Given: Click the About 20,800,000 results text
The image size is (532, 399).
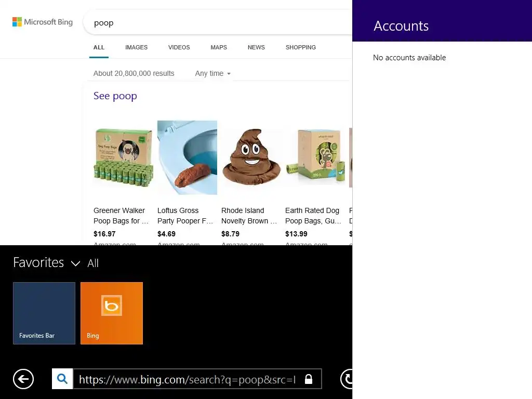Looking at the screenshot, I should click(134, 73).
